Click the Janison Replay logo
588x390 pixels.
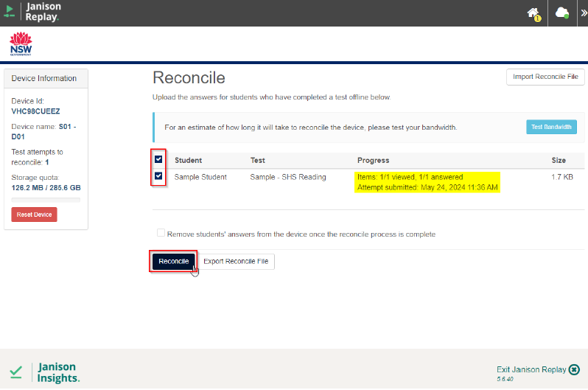(32, 12)
